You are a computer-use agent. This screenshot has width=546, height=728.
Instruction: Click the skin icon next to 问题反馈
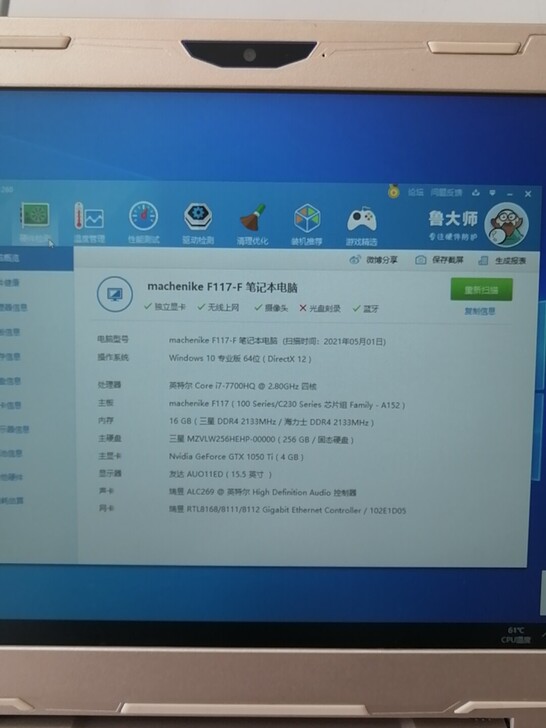(476, 192)
